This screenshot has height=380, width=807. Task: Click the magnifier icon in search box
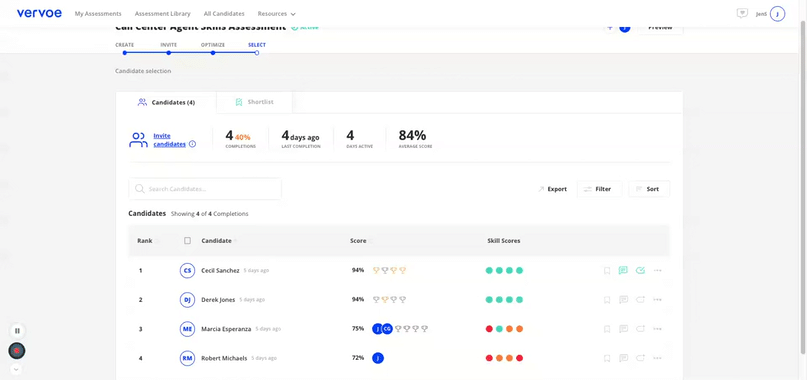tap(139, 189)
